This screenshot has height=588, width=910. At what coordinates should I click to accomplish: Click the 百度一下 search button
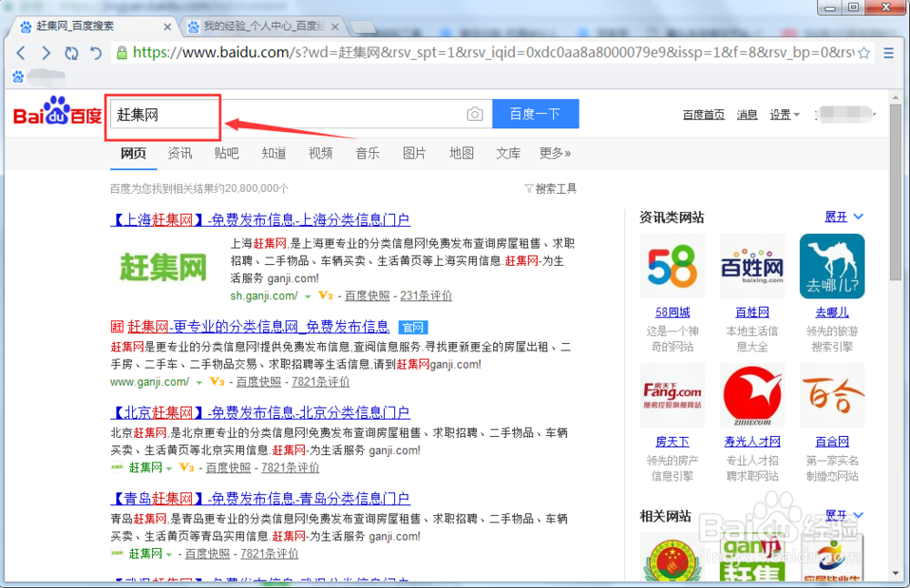pyautogui.click(x=536, y=114)
